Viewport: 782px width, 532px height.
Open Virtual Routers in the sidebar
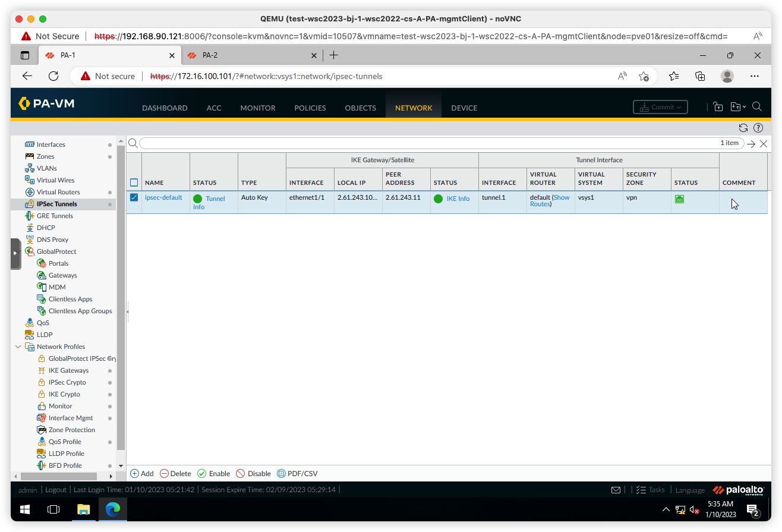pos(58,192)
